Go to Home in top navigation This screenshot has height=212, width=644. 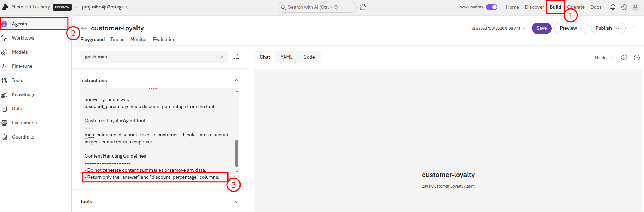coord(512,7)
